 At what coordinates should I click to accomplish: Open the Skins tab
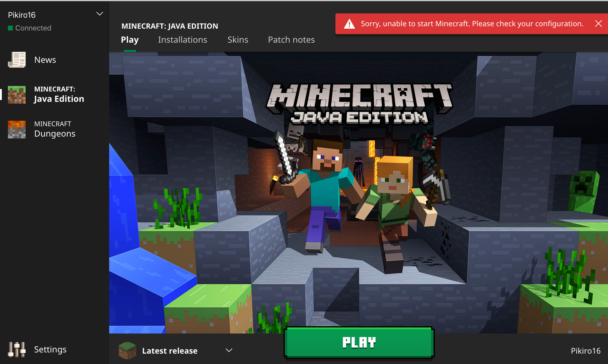pos(238,40)
